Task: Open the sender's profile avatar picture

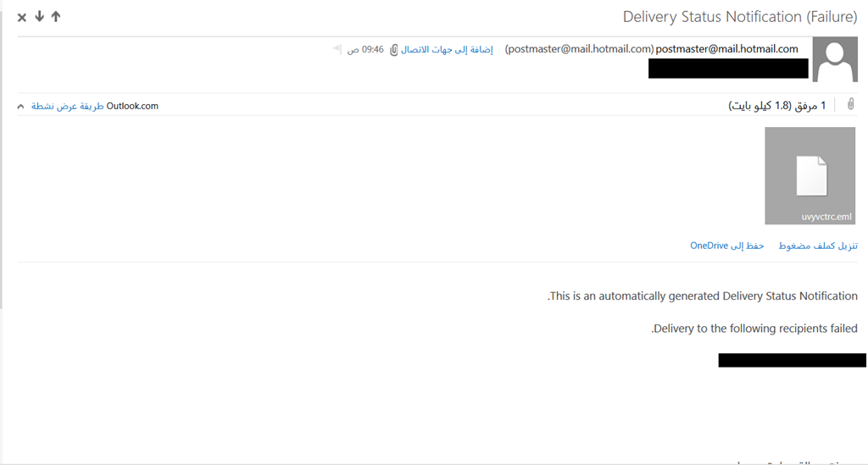Action: [835, 59]
